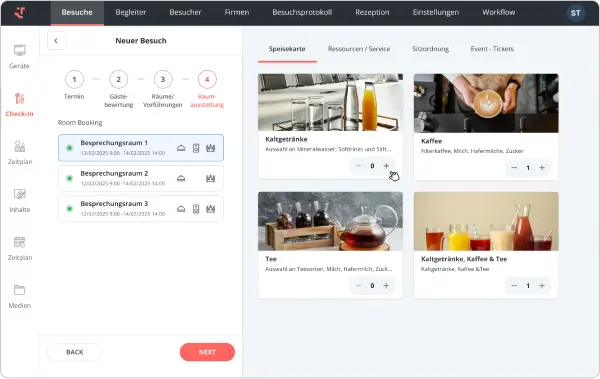
Task: Click the Neuer Besuch heading
Action: (x=141, y=41)
